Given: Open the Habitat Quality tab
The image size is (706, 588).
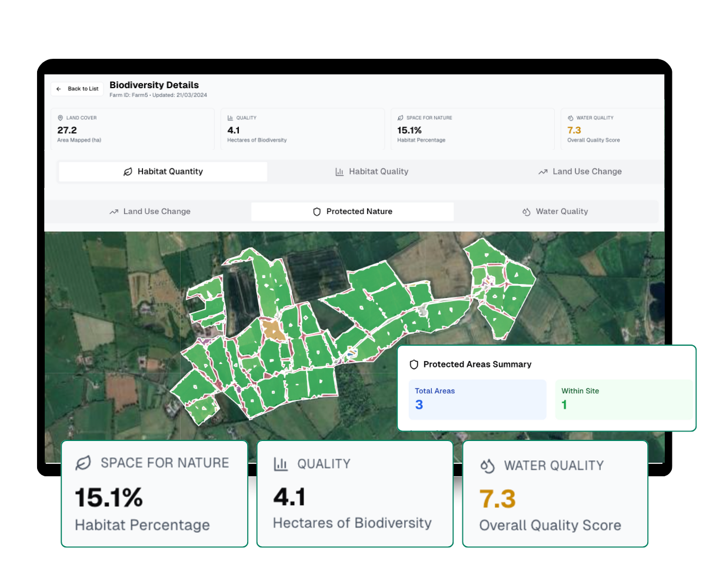Looking at the screenshot, I should 372,172.
